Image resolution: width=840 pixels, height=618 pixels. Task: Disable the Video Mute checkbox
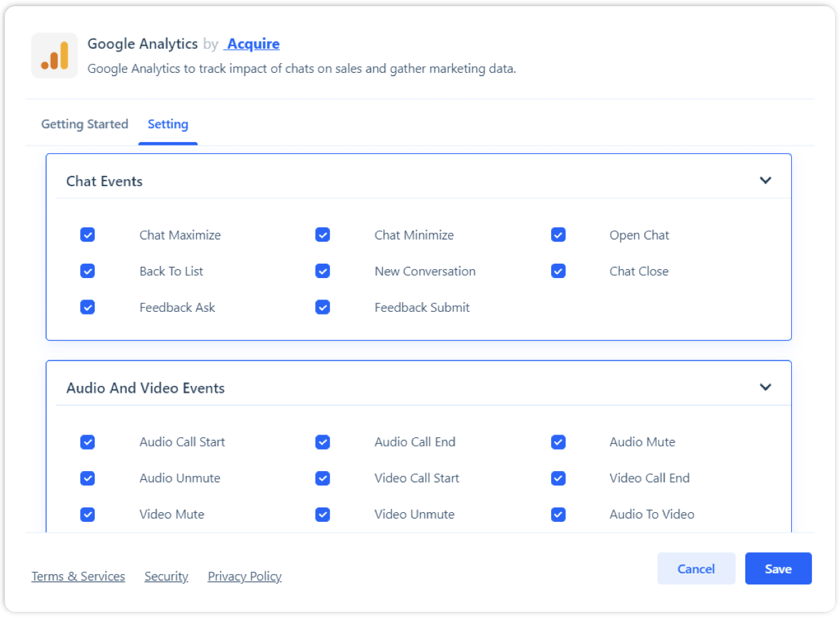tap(87, 514)
